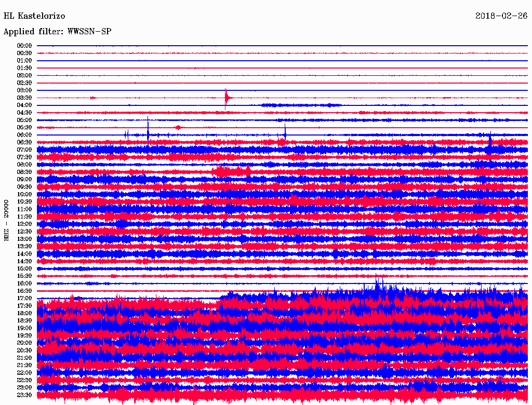
Task: Click the '23:00' time label
Action: pos(24,388)
